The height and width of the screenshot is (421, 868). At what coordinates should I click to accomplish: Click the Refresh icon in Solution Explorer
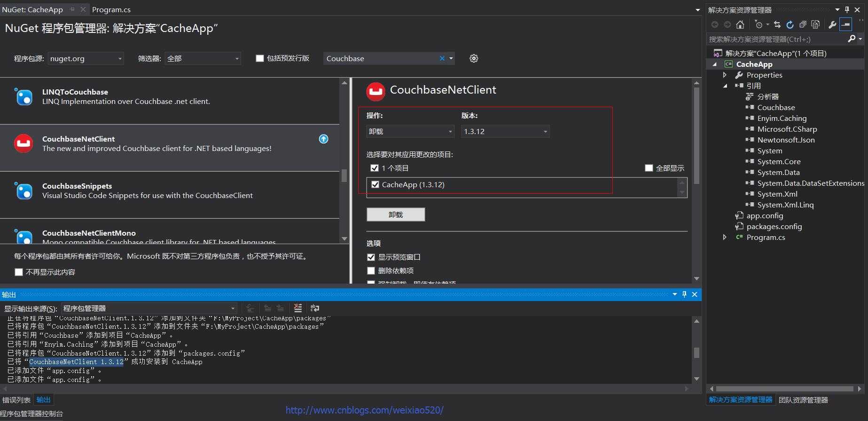click(790, 24)
